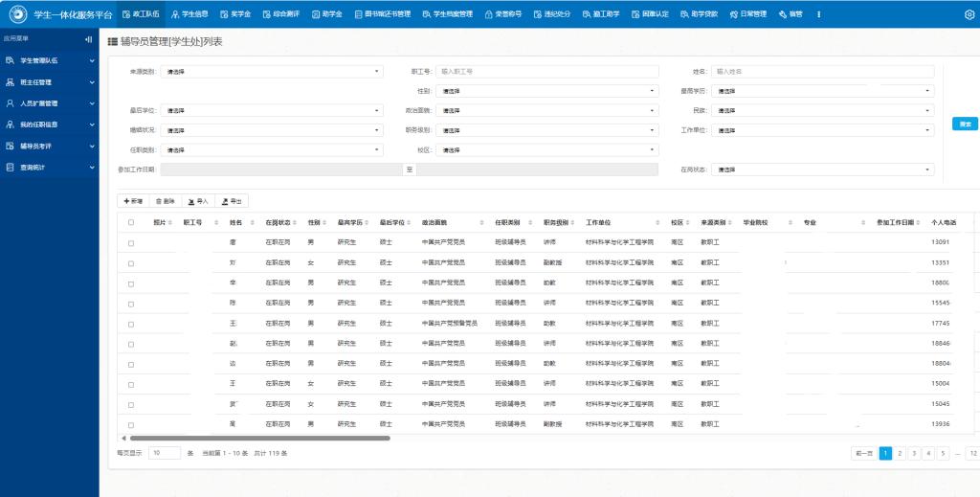The height and width of the screenshot is (497, 980).
Task: Click the 删除 (delete) trash button
Action: coord(165,201)
